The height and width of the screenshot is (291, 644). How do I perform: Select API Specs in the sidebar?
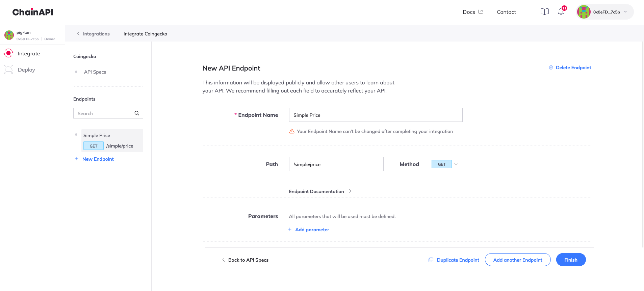point(95,72)
